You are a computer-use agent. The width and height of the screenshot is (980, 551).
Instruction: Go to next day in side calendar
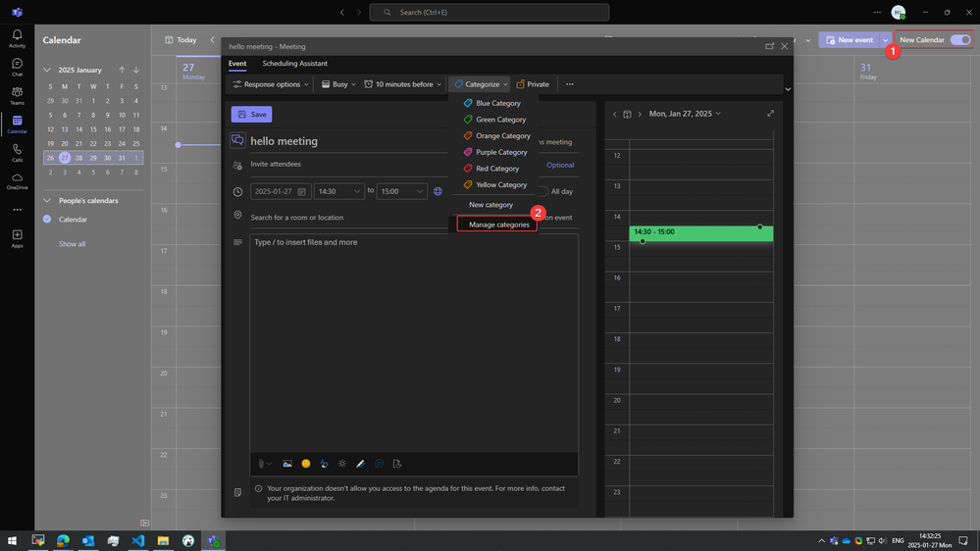(640, 115)
